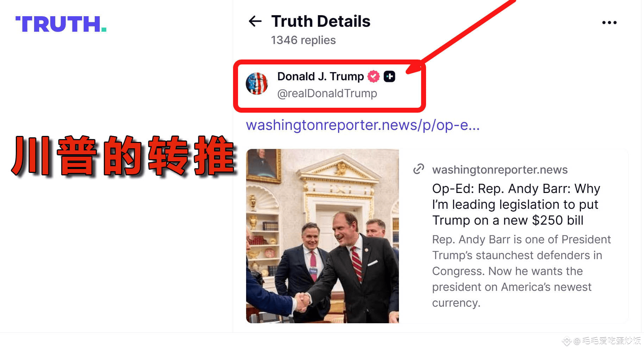Click the watermark logo icon at bottom
Viewport: 644px width, 350px height.
tap(567, 341)
